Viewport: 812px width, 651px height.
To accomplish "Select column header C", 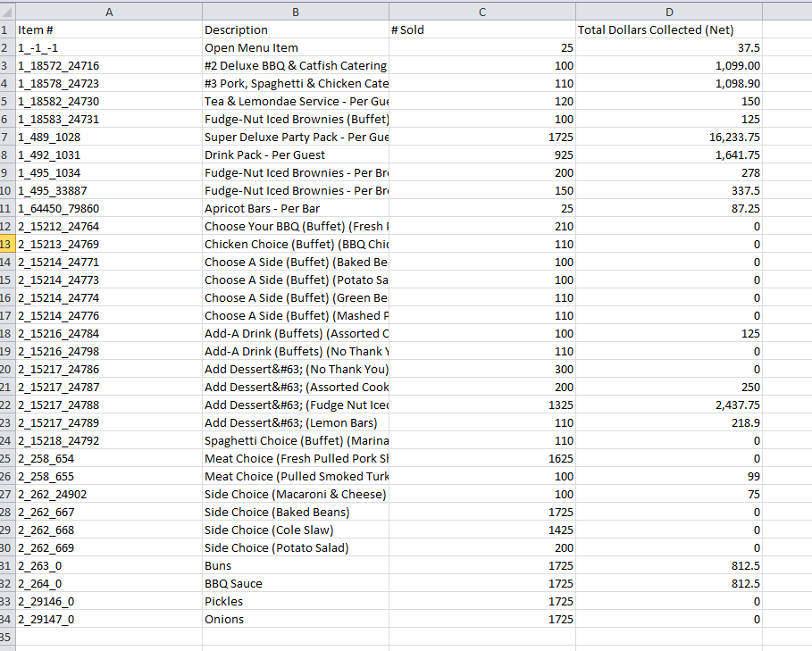I will (481, 12).
